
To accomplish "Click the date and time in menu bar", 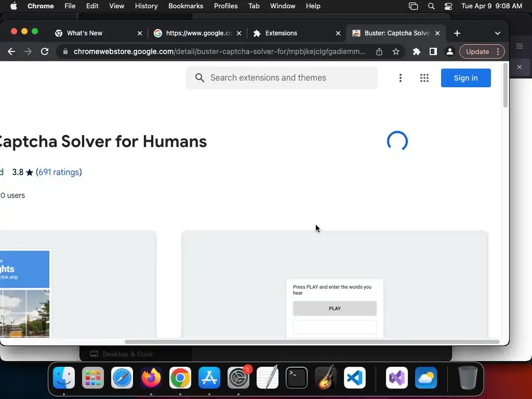I will [x=491, y=6].
